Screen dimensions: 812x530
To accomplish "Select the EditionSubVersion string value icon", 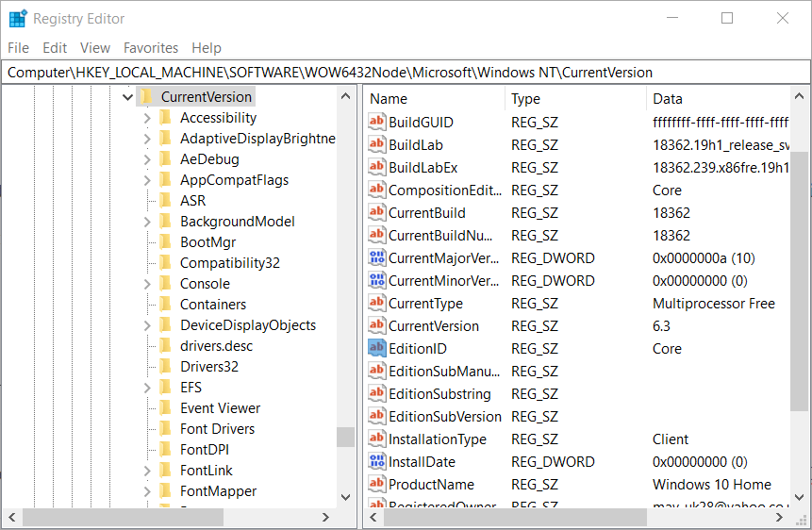I will 377,416.
